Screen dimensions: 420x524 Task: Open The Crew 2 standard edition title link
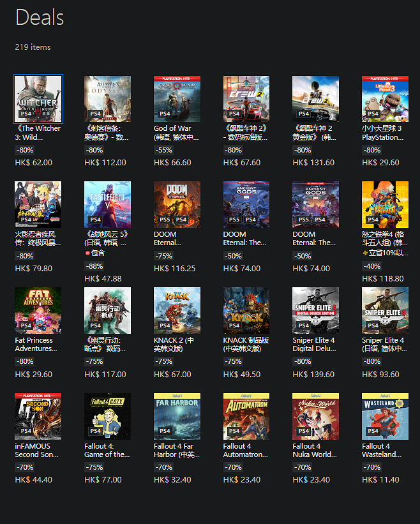tap(245, 133)
